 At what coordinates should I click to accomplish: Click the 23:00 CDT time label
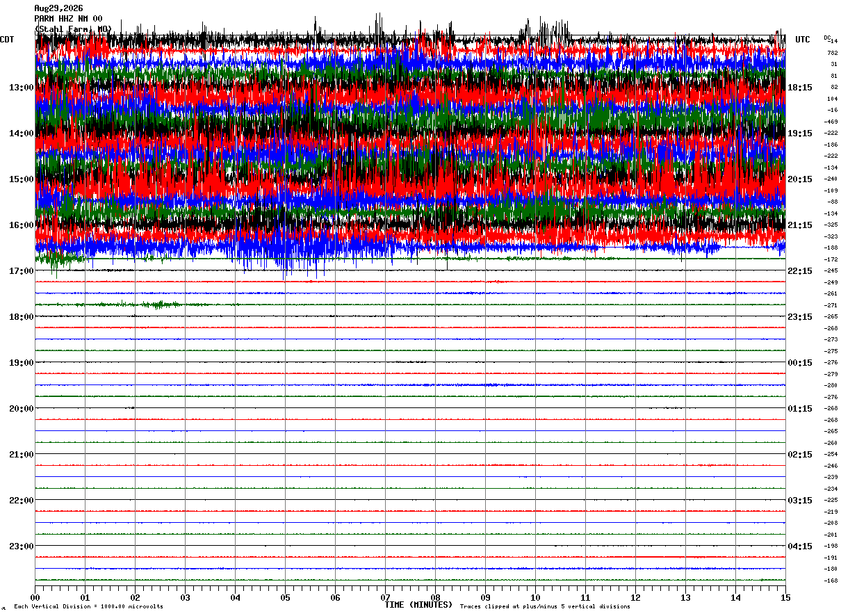tap(22, 546)
